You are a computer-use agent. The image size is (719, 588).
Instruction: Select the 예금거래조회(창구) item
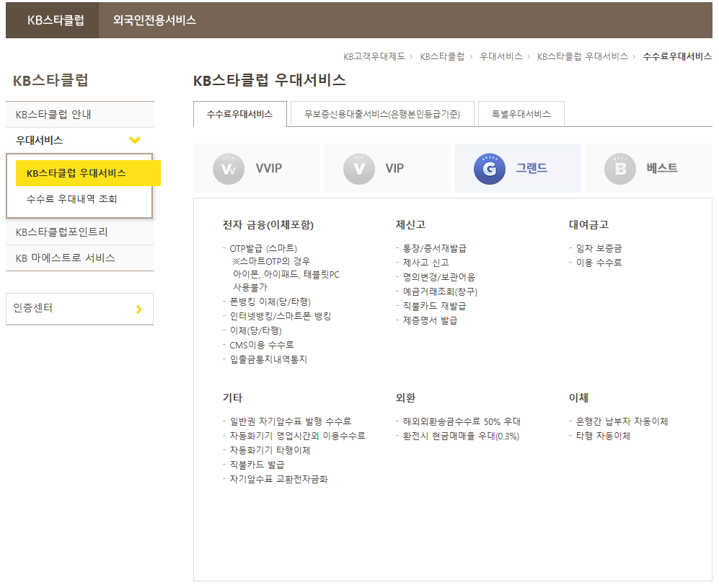tap(440, 291)
